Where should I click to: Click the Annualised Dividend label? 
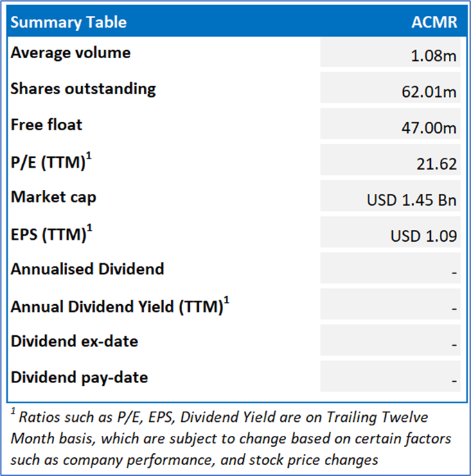click(87, 269)
